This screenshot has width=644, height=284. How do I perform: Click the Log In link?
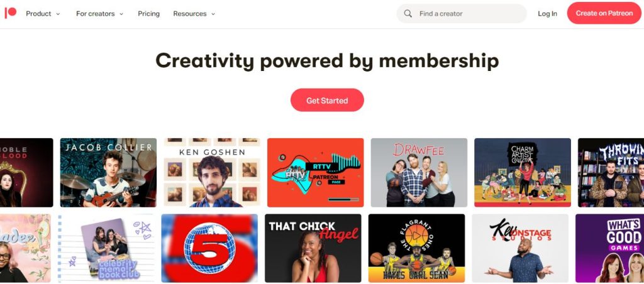[548, 14]
